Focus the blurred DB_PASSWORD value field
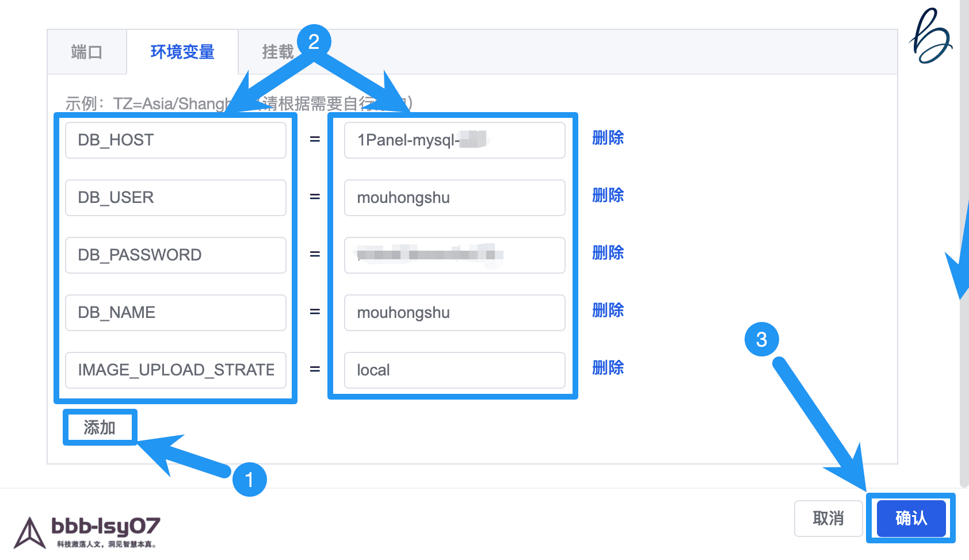This screenshot has height=560, width=969. [454, 255]
